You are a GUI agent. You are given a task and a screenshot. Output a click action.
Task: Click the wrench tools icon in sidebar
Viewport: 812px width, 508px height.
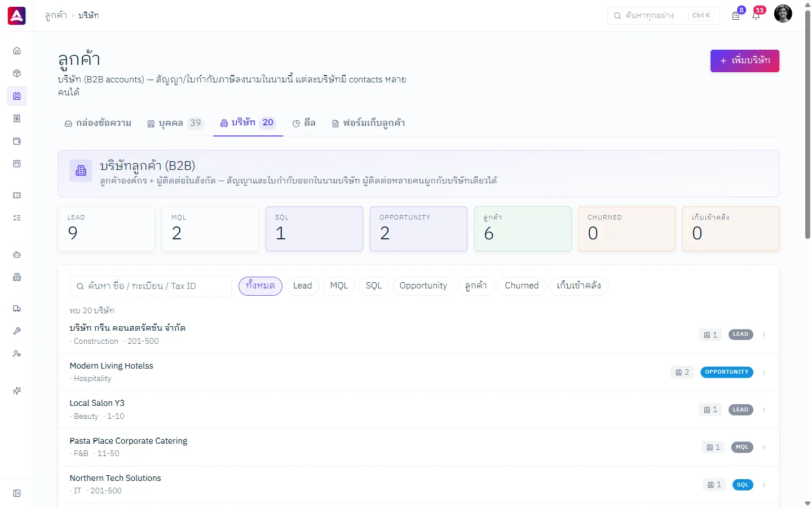tap(17, 331)
